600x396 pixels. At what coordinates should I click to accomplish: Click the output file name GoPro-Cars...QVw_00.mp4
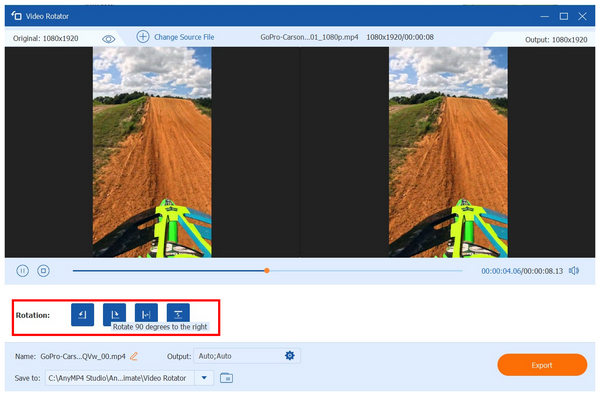(x=83, y=356)
